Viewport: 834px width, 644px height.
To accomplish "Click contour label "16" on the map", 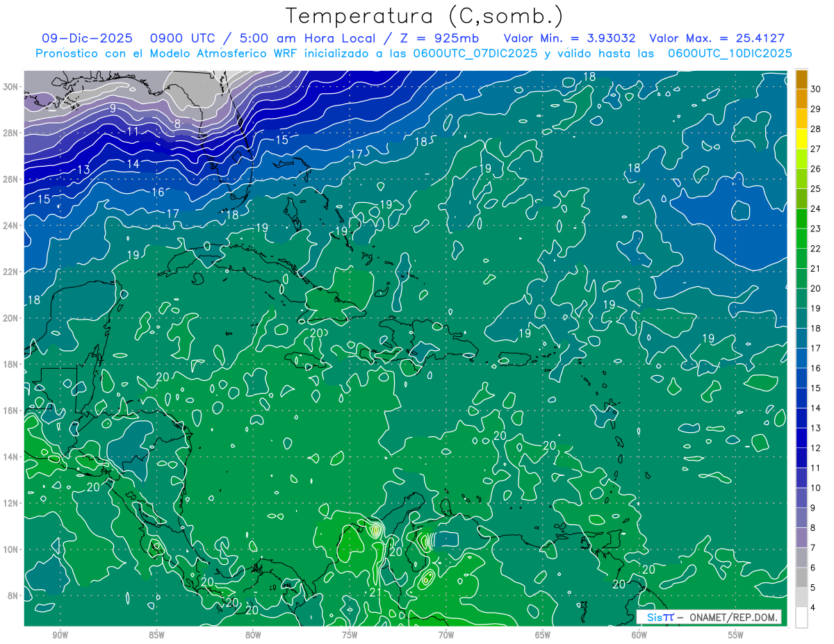I will pos(158,192).
